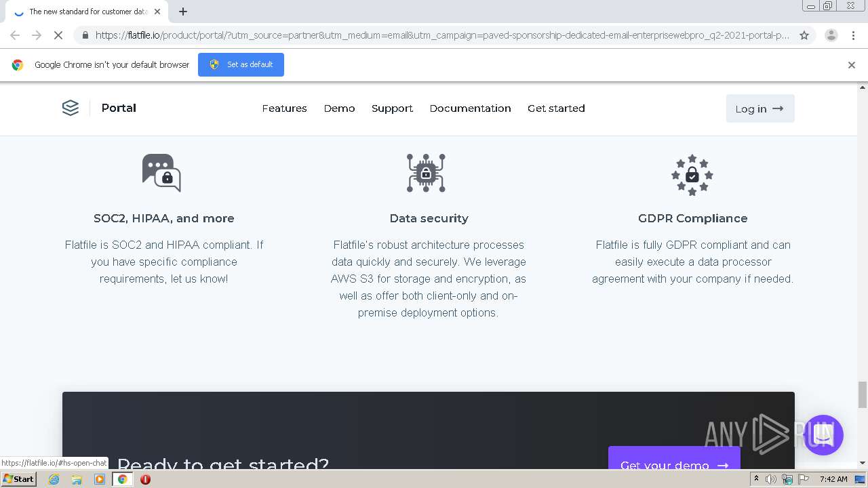Select Get started in navigation

(556, 108)
